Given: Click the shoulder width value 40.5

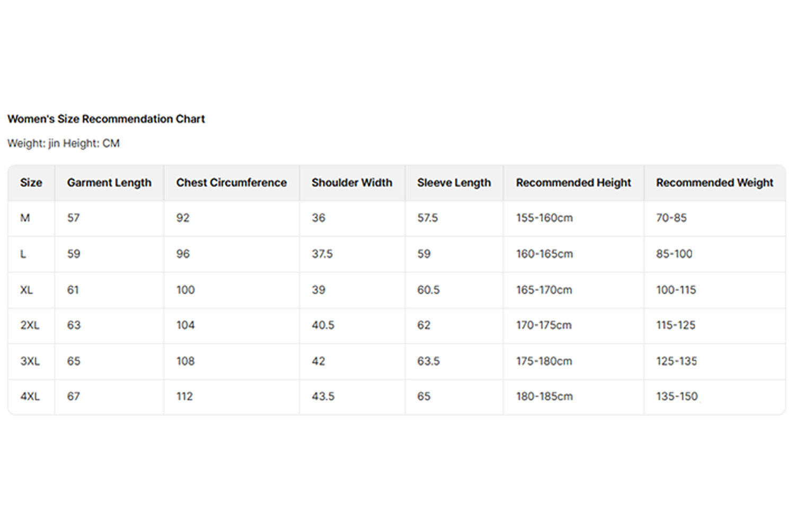Looking at the screenshot, I should coord(323,325).
